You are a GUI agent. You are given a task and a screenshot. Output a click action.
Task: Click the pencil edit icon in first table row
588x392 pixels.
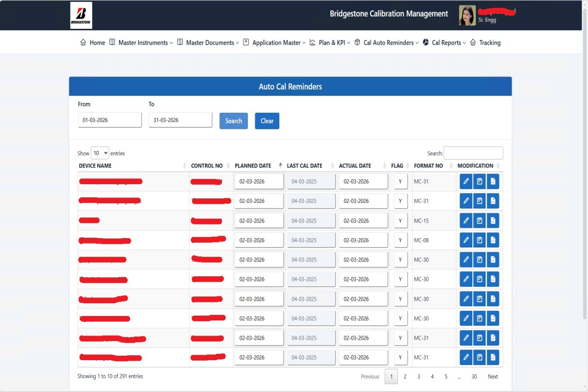[466, 181]
